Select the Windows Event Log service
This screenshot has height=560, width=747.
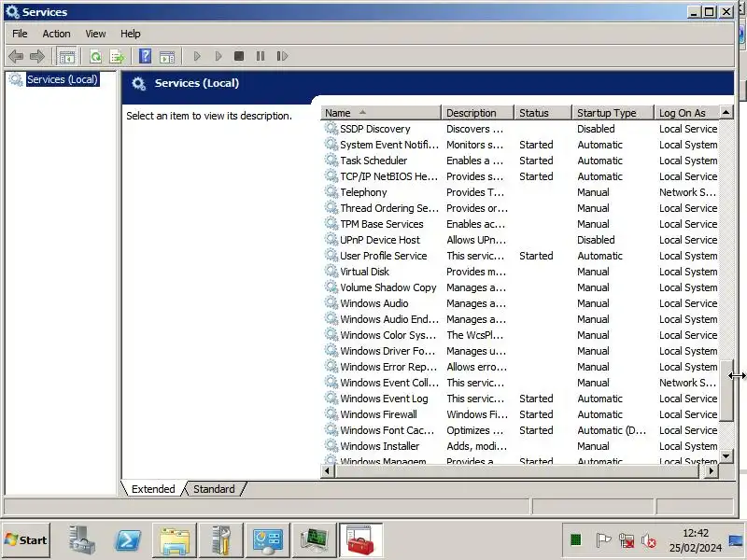click(521, 399)
